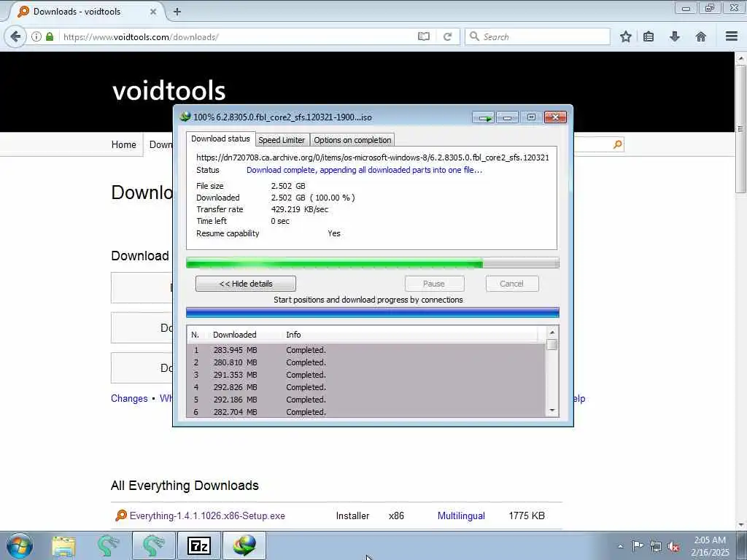Click the Action Center flag icon
Image resolution: width=747 pixels, height=560 pixels.
[638, 546]
